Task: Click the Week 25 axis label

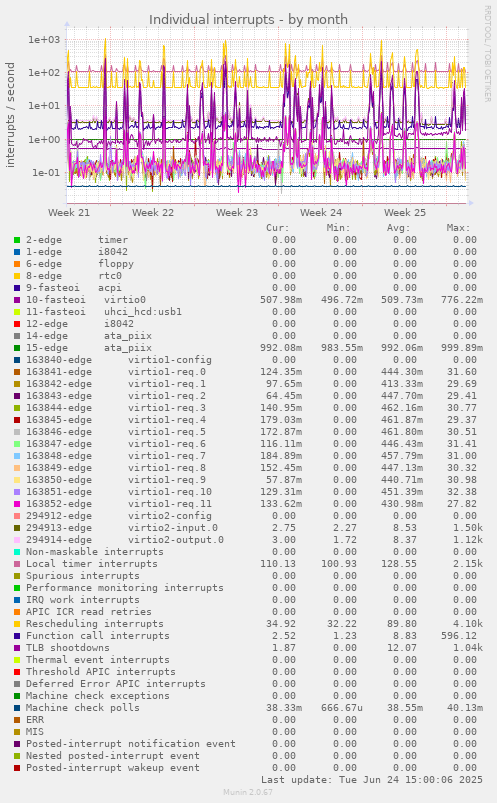Action: pyautogui.click(x=405, y=213)
